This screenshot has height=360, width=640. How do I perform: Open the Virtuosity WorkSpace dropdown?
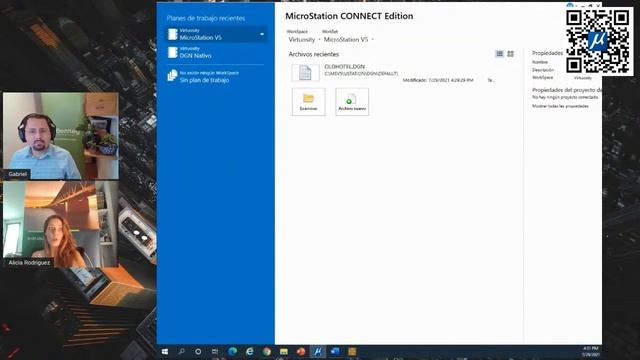pos(304,40)
